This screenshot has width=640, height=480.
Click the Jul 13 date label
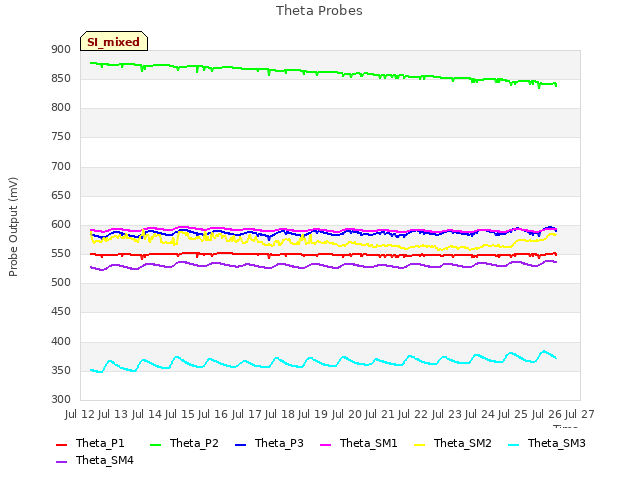click(x=113, y=414)
